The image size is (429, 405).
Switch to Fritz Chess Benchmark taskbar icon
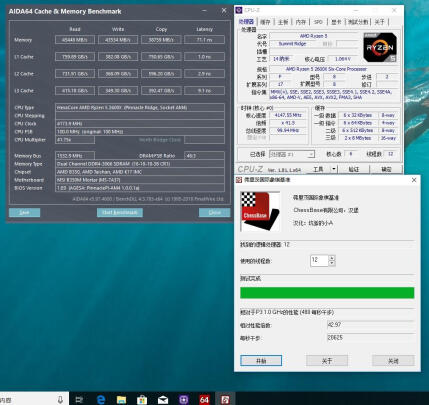pos(225,399)
